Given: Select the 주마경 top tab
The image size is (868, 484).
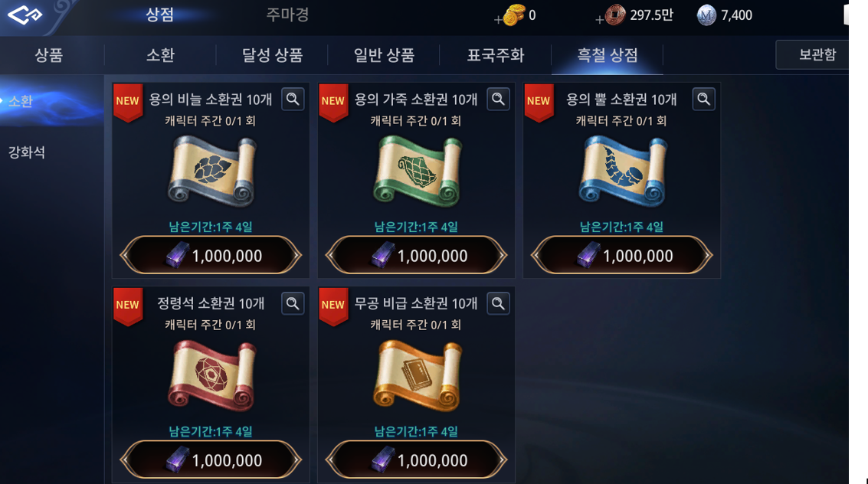Looking at the screenshot, I should 287,15.
